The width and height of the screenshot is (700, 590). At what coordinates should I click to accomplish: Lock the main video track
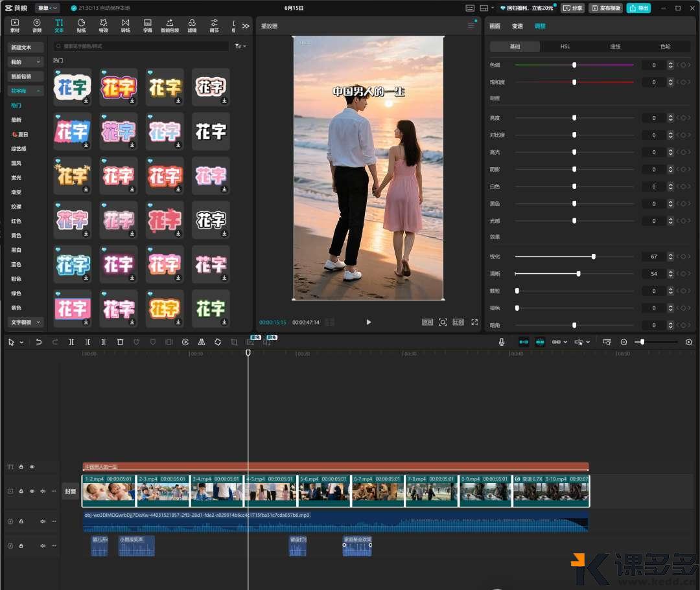21,491
